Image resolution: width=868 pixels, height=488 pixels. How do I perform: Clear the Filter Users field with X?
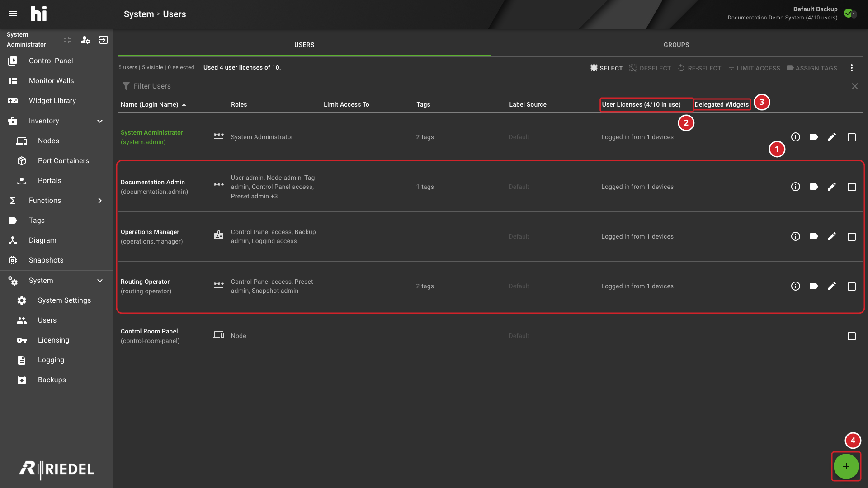pos(855,86)
